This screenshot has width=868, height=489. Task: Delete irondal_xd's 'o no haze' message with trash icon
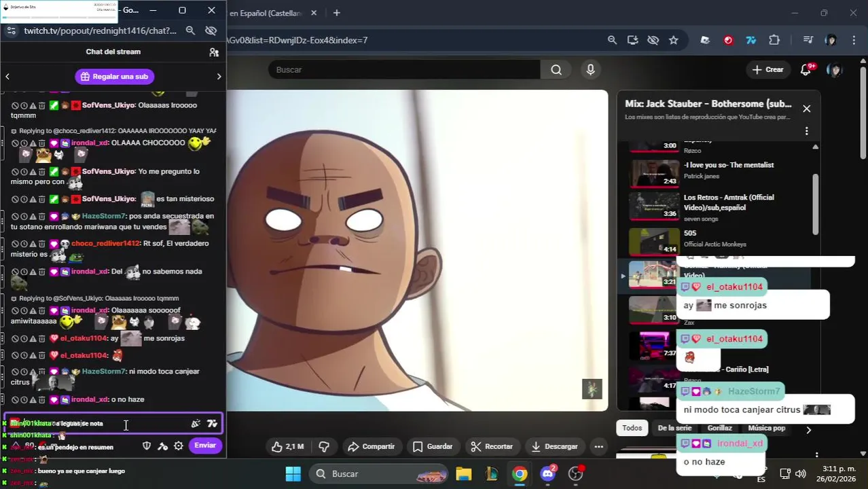41,400
